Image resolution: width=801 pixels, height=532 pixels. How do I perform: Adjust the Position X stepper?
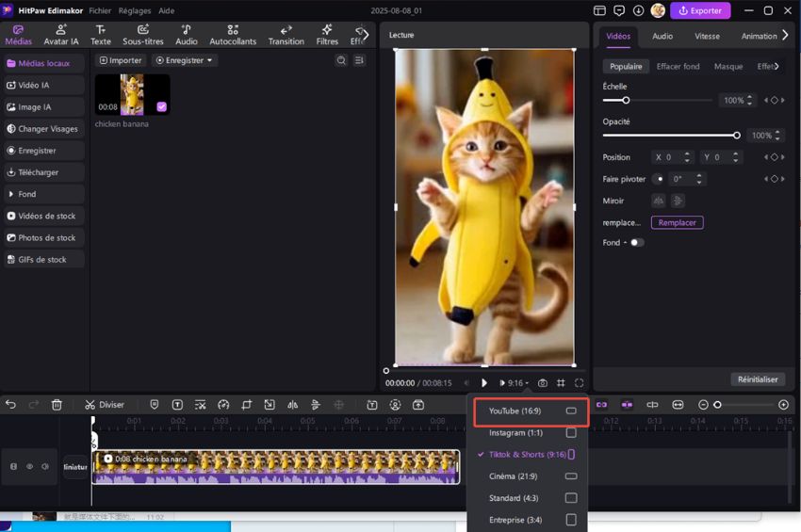pyautogui.click(x=687, y=157)
